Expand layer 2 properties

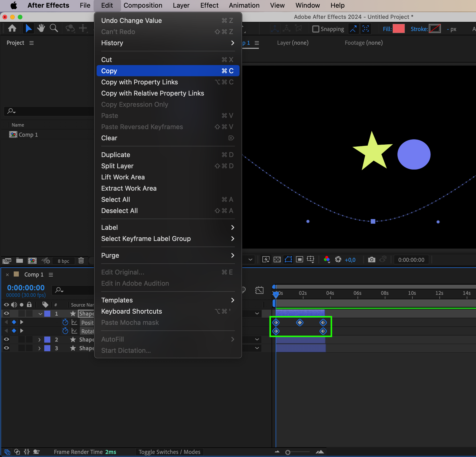pyautogui.click(x=39, y=340)
